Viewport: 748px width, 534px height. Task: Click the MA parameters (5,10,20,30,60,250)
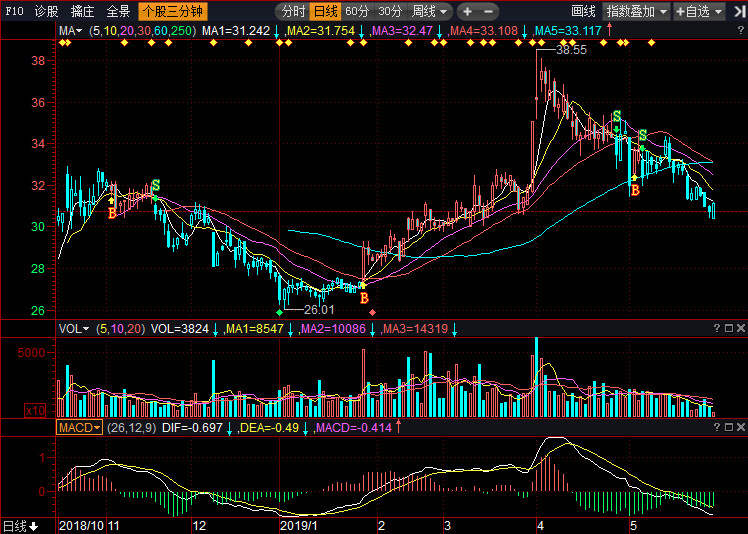(143, 31)
